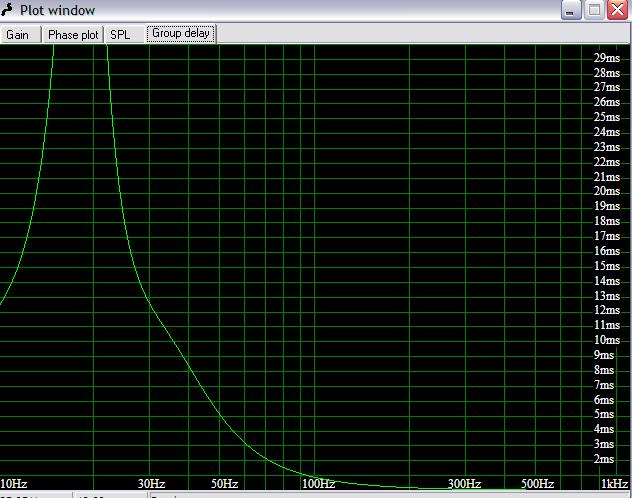632x498 pixels.
Task: Open the Phase plot tab
Action: point(73,34)
